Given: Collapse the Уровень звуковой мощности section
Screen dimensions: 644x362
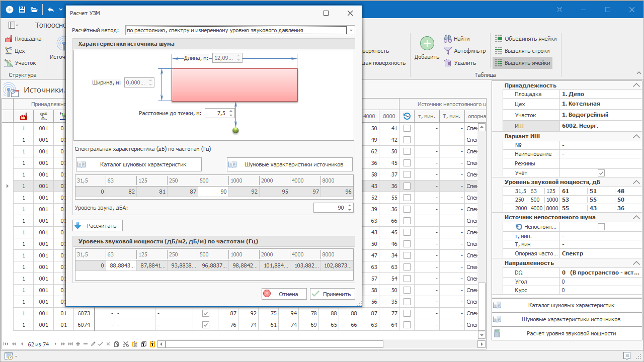Looking at the screenshot, I should [637, 182].
